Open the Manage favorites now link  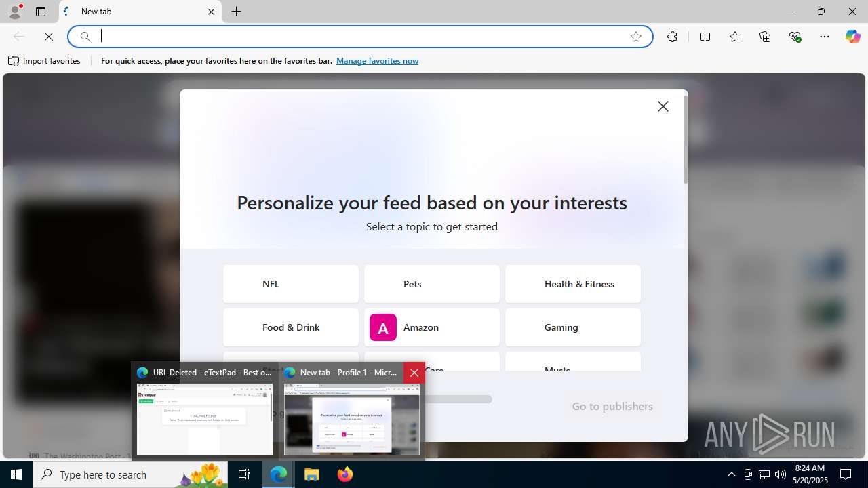377,61
